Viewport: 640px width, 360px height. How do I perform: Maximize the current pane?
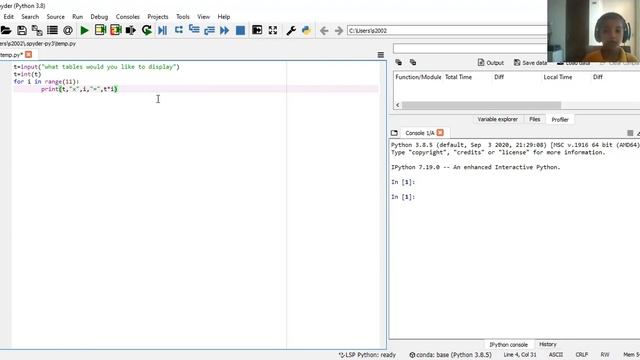coord(257,30)
